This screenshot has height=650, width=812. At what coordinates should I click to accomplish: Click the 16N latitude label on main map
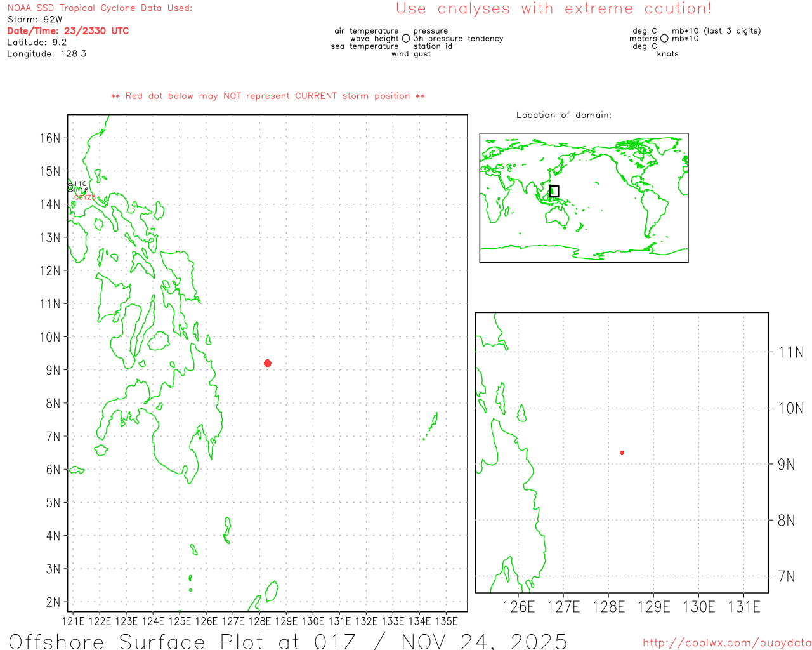pyautogui.click(x=50, y=138)
